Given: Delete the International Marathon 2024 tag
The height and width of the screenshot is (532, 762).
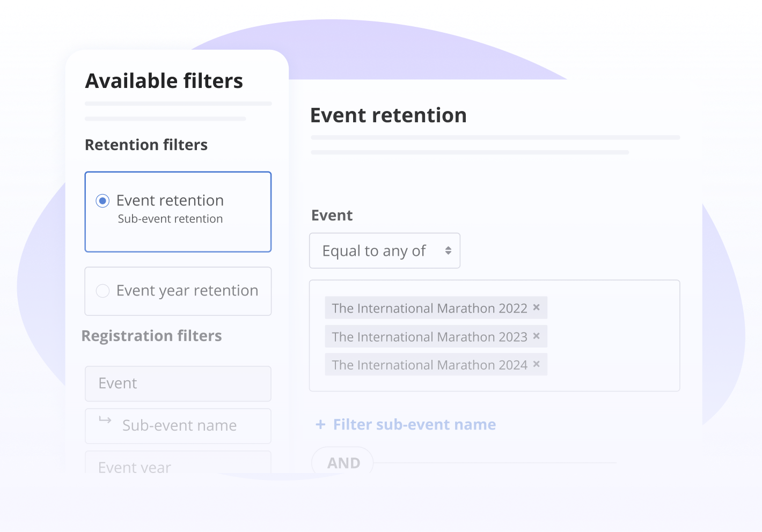Looking at the screenshot, I should (536, 365).
